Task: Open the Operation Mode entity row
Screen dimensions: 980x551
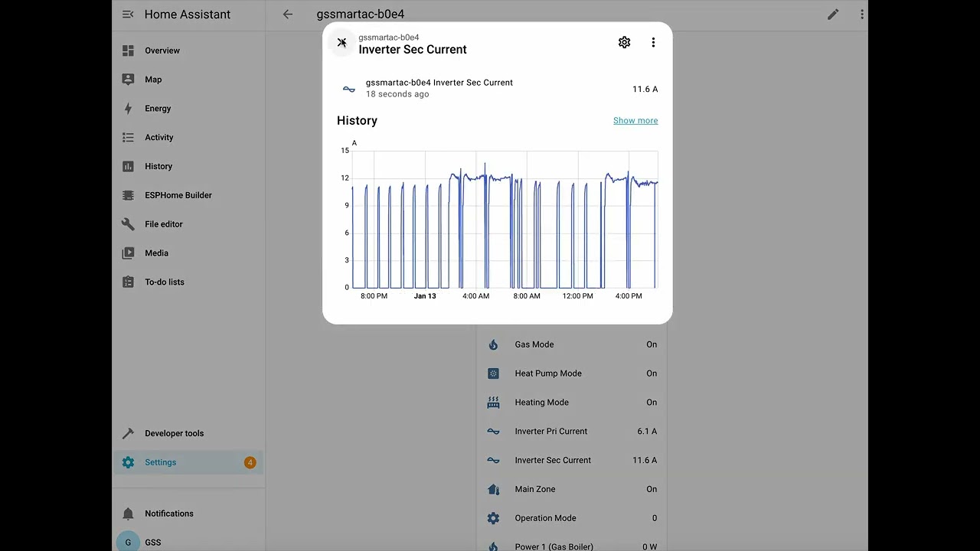Action: (571, 518)
